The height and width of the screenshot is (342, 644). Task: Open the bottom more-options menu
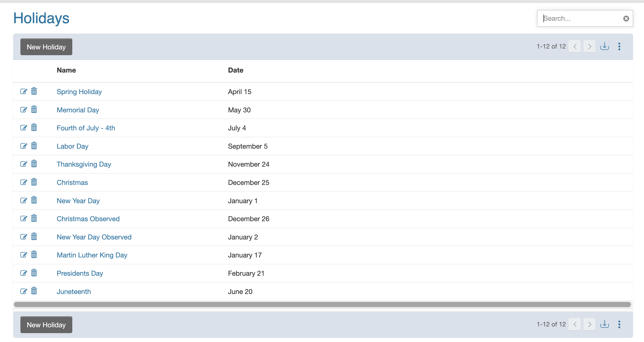(x=619, y=325)
